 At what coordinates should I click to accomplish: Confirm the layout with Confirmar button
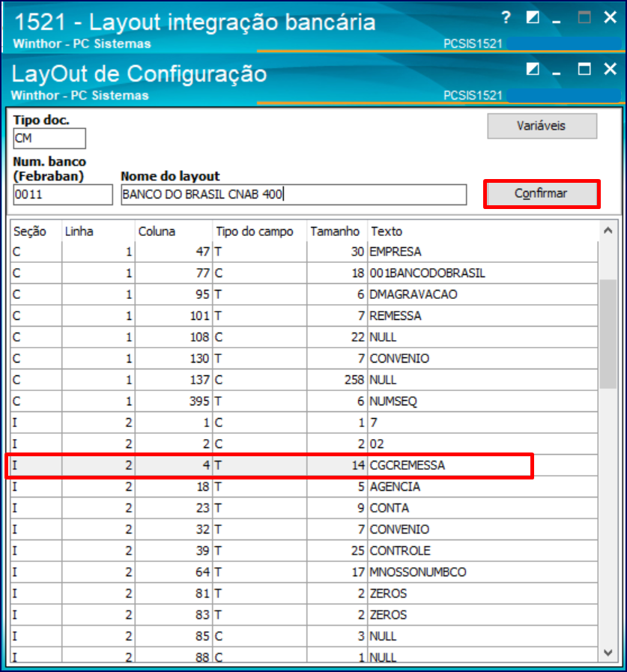pyautogui.click(x=542, y=194)
